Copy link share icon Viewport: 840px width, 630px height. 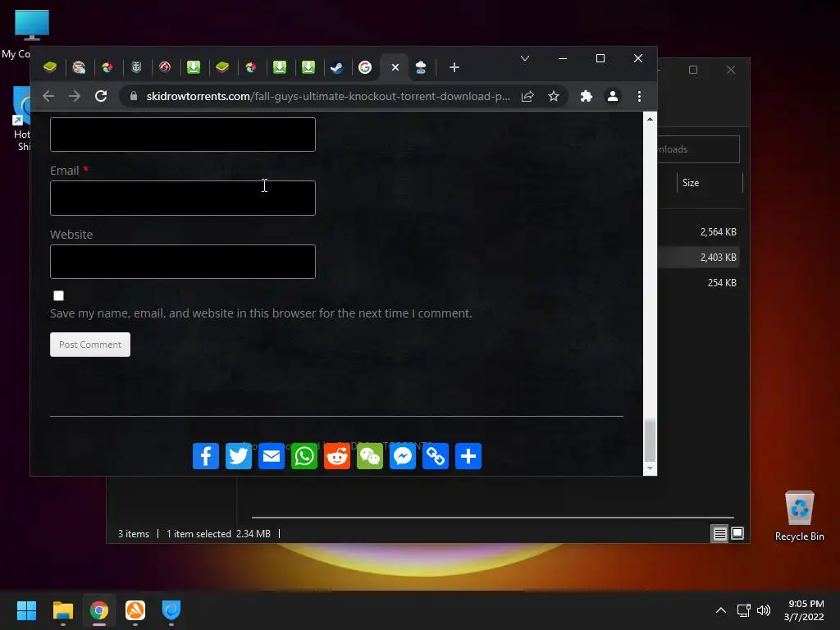pos(436,456)
